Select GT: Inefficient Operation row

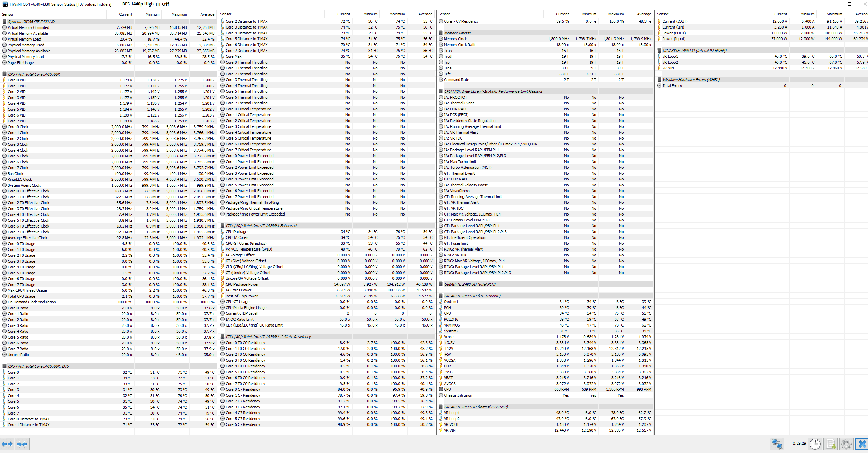[545, 237]
